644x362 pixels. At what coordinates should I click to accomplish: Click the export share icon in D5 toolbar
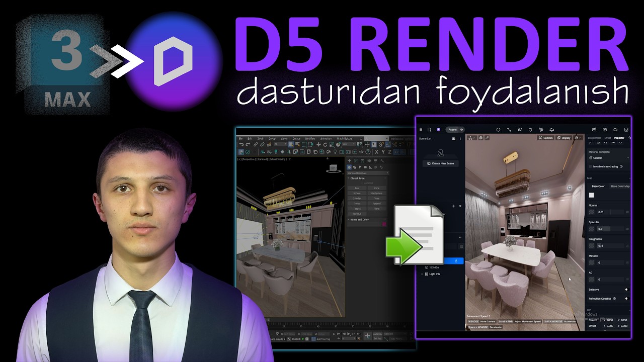[594, 130]
